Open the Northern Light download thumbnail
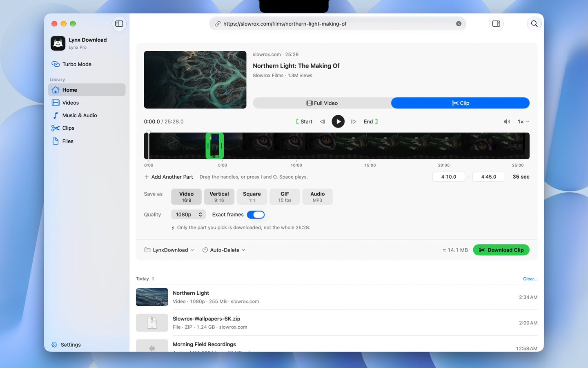This screenshot has height=368, width=588. pos(152,297)
